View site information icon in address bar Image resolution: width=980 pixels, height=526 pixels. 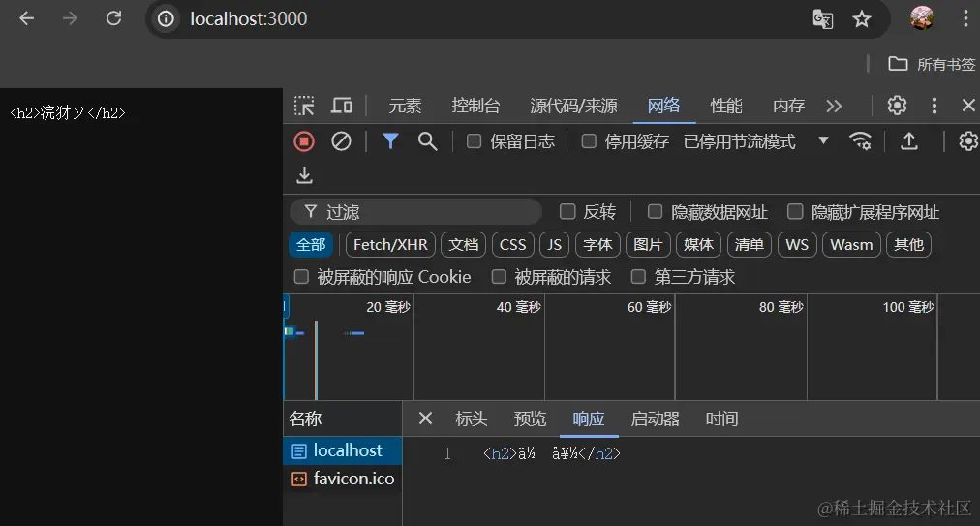[x=166, y=18]
